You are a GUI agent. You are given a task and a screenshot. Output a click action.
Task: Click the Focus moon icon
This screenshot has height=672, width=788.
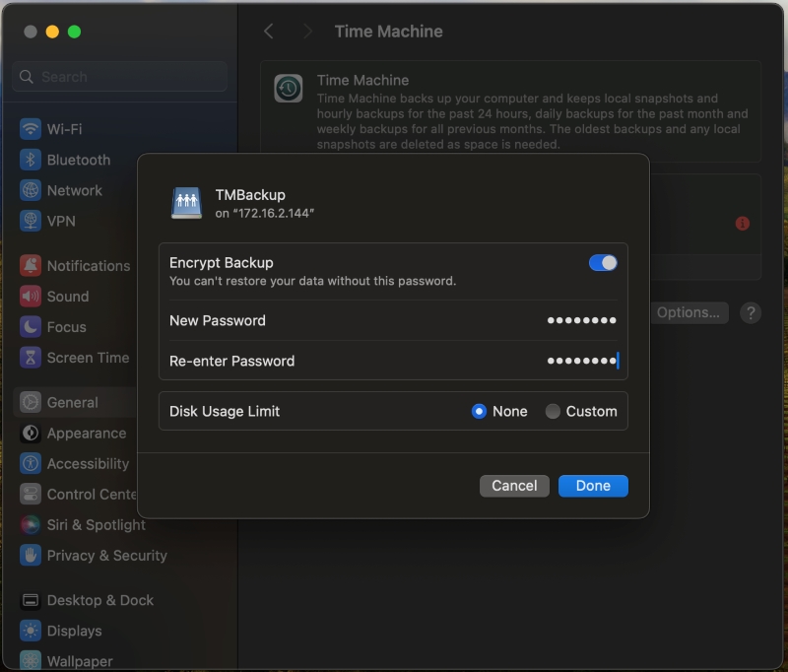coord(31,327)
